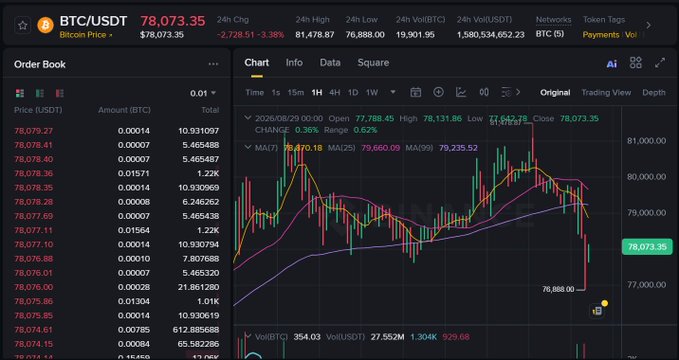Click the 76,888.00 low price marker
The height and width of the screenshot is (360, 679).
(x=558, y=289)
